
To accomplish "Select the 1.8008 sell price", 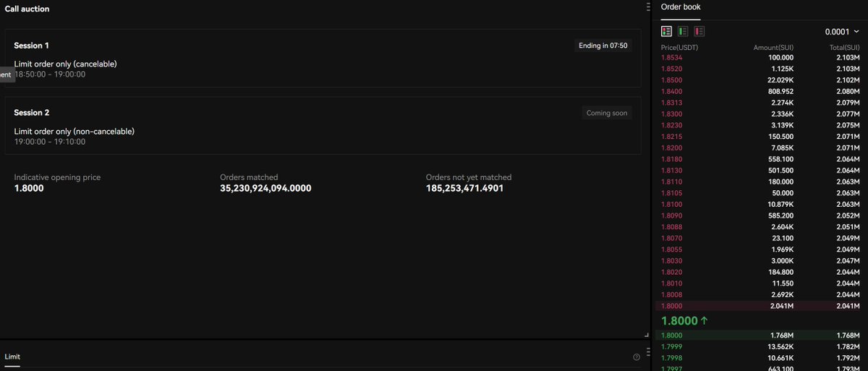I will (671, 294).
